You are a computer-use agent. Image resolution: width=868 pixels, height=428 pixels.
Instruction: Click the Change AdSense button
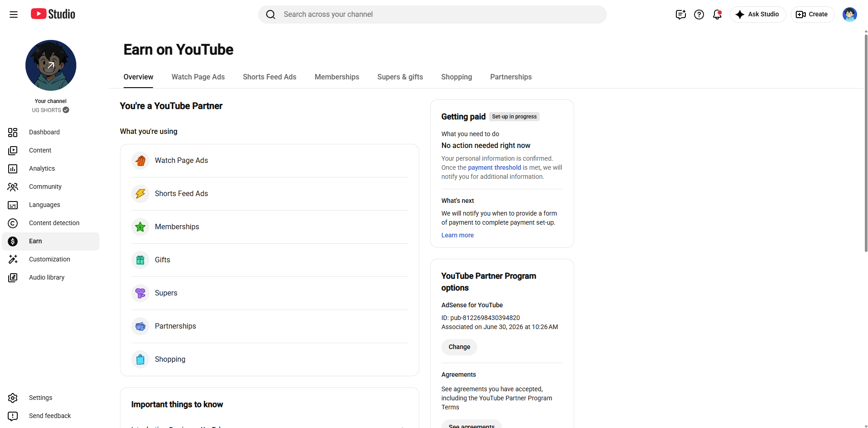coord(459,347)
